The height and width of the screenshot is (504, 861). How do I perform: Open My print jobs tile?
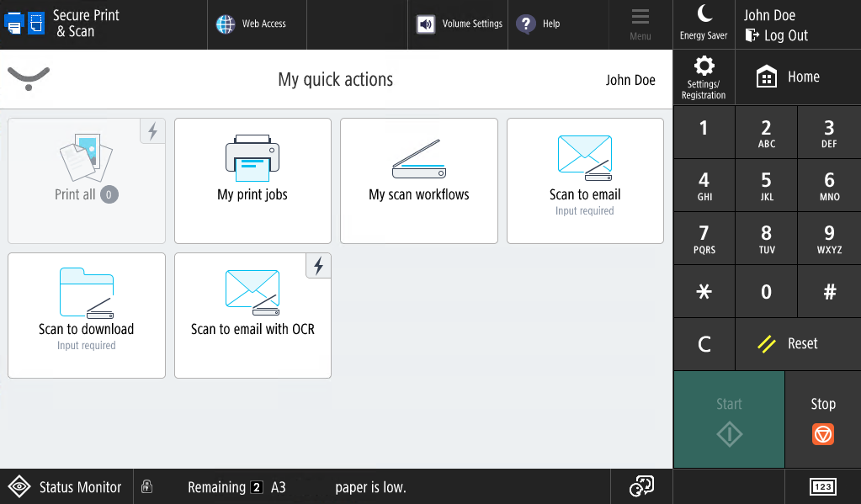pyautogui.click(x=252, y=181)
